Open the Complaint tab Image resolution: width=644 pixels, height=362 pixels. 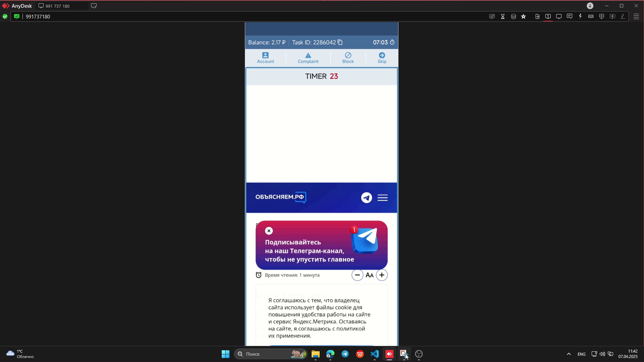308,58
